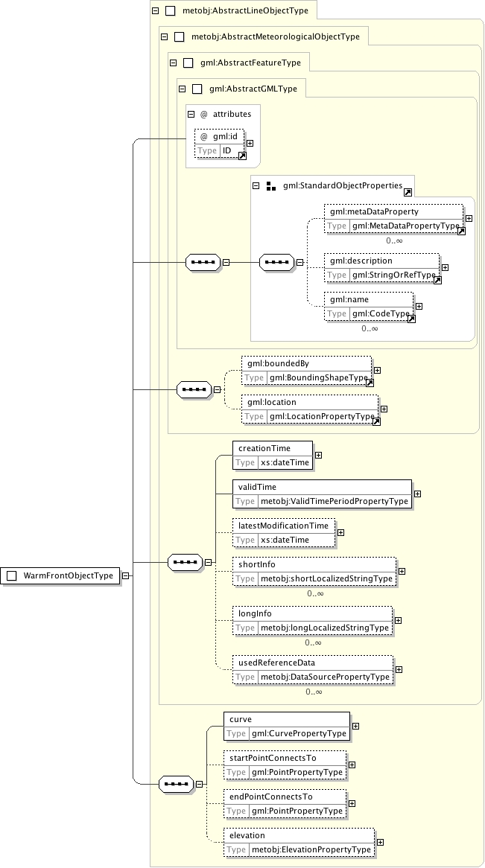Viewport: 485px width, 868px height.
Task: Select the xs:dateTime type under creationTime
Action: coord(285,462)
